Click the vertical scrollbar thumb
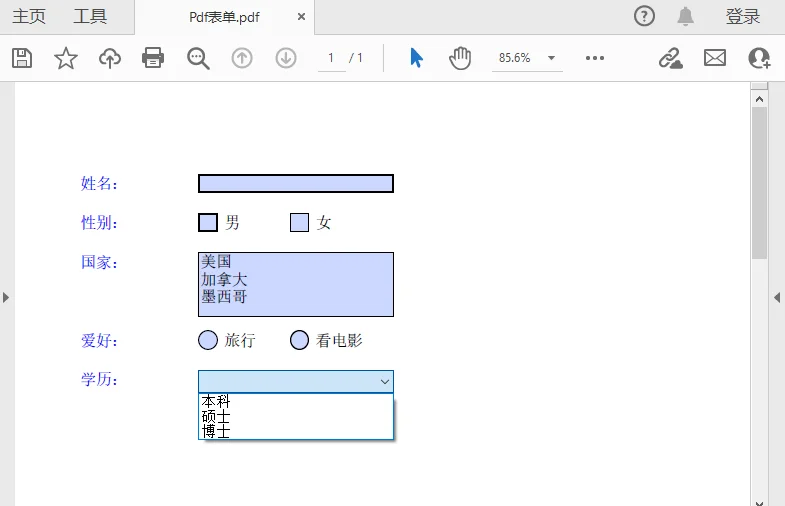 click(759, 183)
